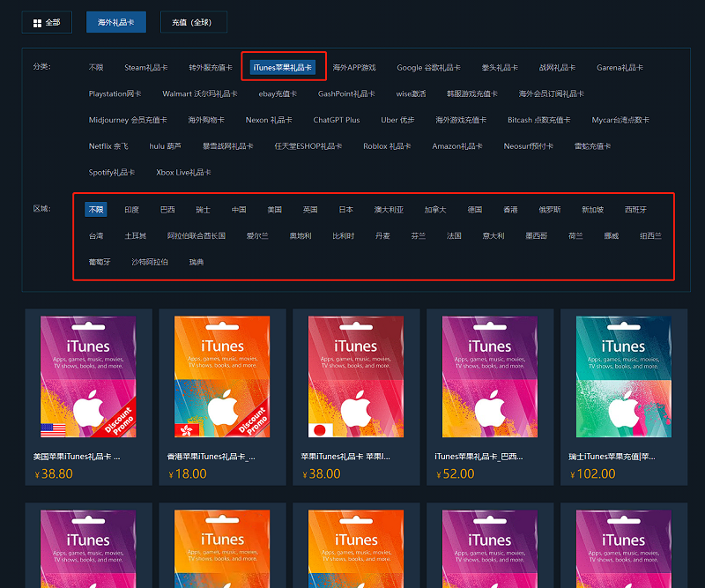The width and height of the screenshot is (705, 588).
Task: Select the Uber 优步 category
Action: click(397, 120)
